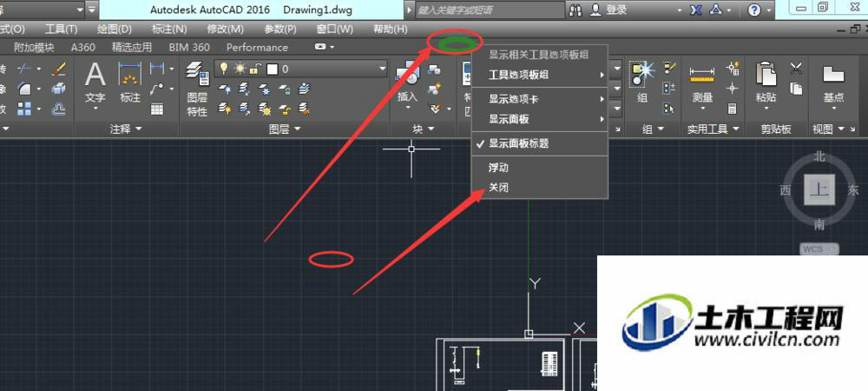Select the Trim tool

24,69
